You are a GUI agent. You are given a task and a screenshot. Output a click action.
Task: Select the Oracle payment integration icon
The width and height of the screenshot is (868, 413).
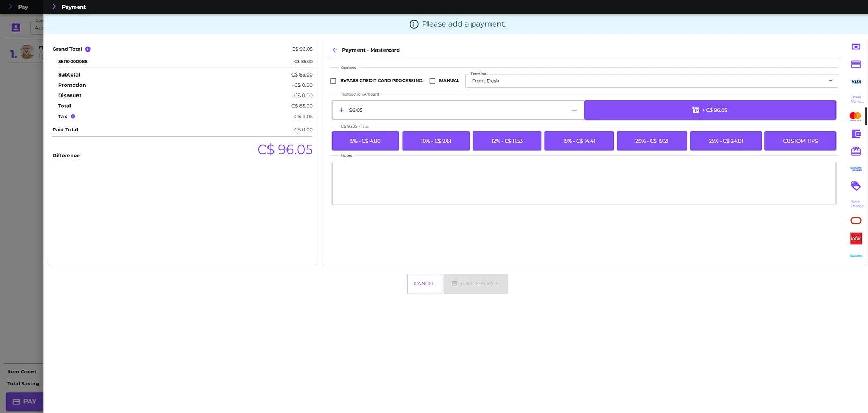[856, 220]
